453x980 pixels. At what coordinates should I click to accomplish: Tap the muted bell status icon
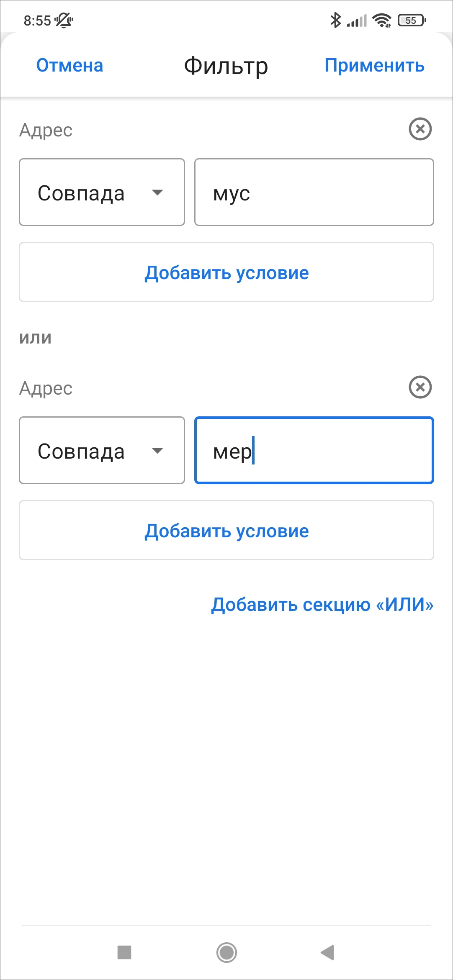[x=64, y=20]
